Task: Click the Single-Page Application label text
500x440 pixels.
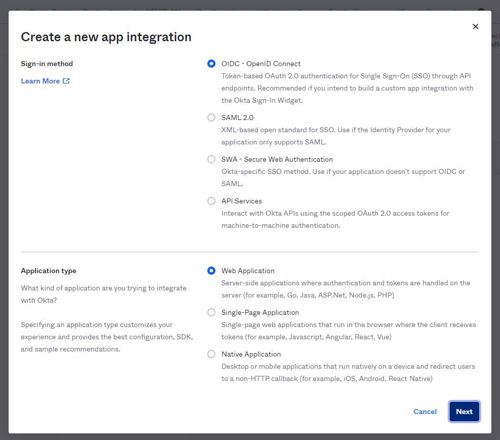Action: [x=260, y=312]
